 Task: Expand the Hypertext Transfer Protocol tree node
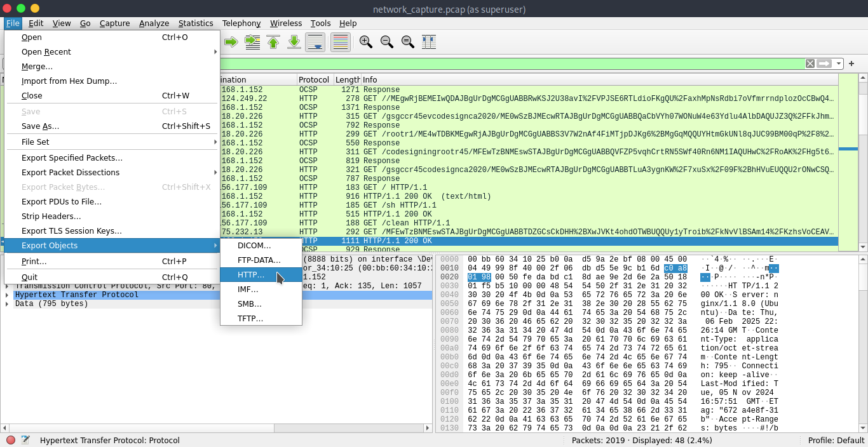tap(7, 295)
